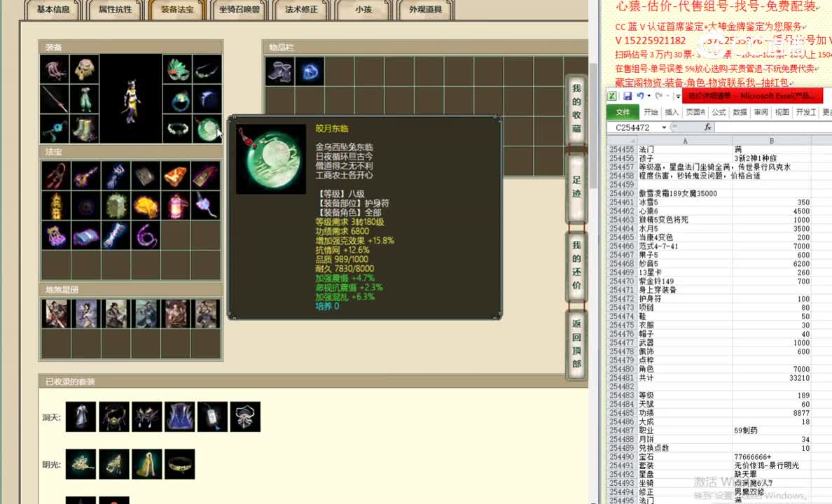
Task: Open the Excel 公式 ribbon tab
Action: click(x=719, y=112)
